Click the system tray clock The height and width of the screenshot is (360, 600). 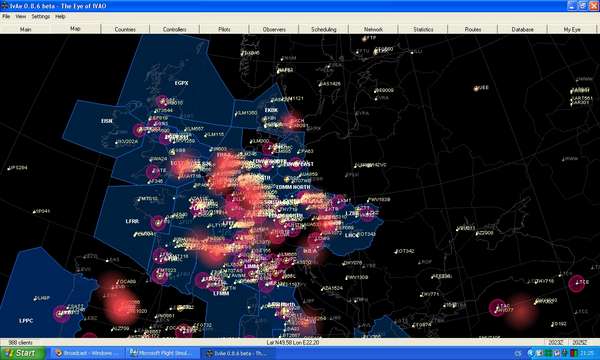coord(587,353)
